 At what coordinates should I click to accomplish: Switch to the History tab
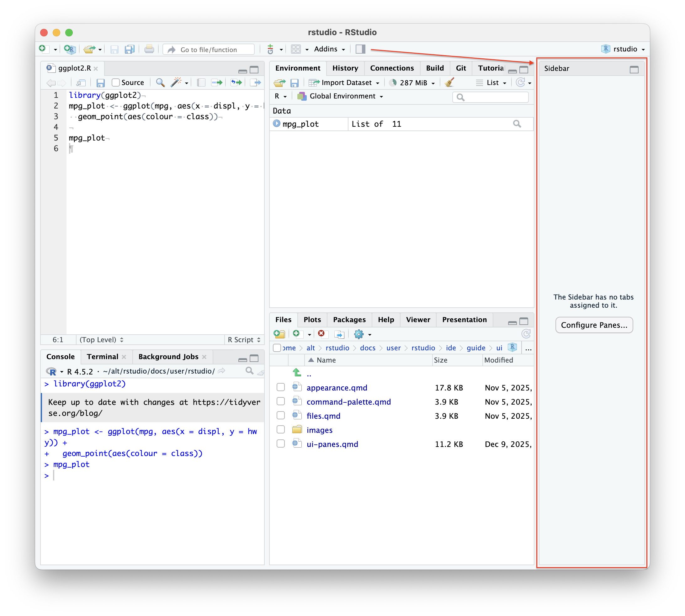coord(345,68)
